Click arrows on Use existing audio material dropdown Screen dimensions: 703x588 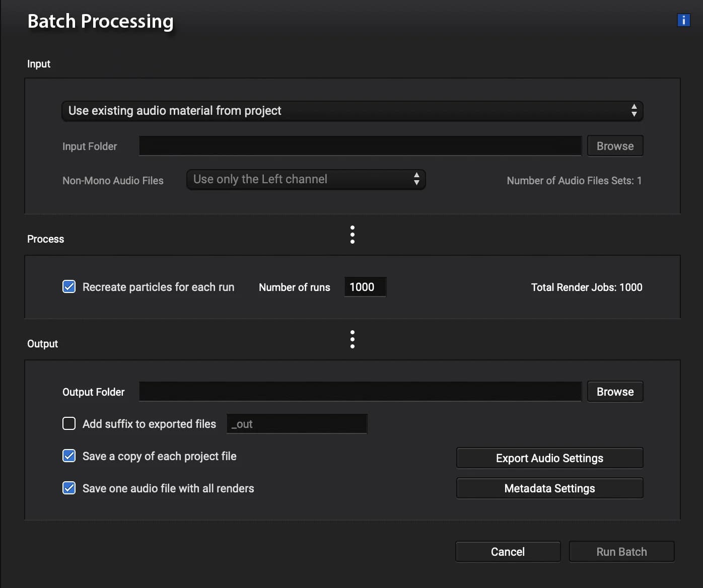pos(634,111)
